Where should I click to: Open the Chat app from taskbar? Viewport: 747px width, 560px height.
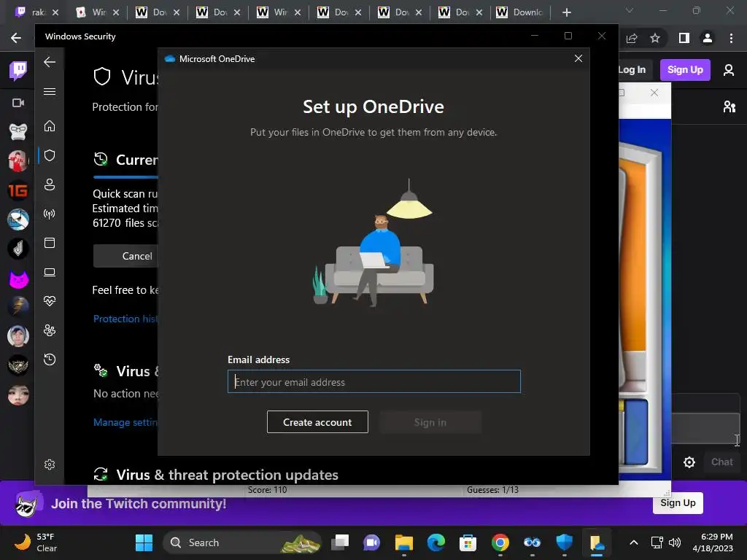372,542
